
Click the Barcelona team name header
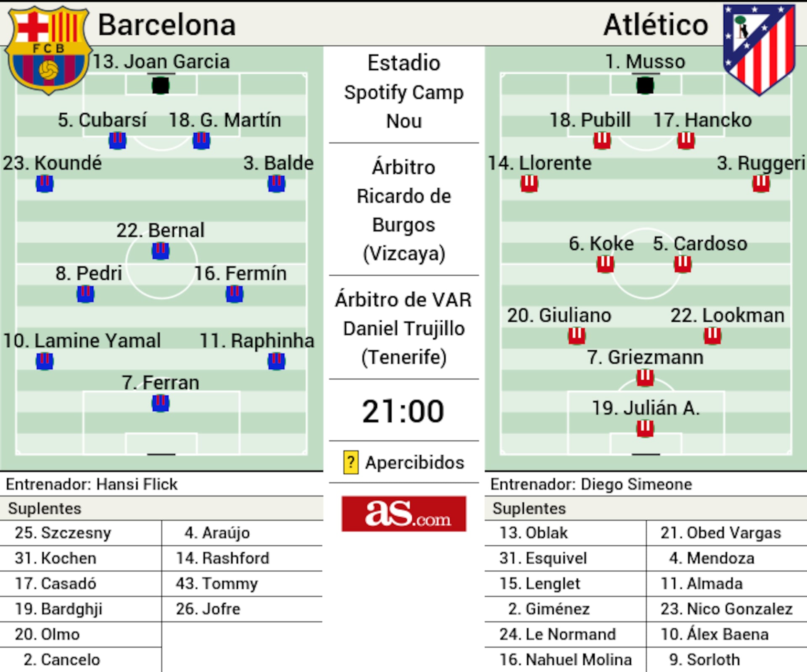(x=166, y=25)
